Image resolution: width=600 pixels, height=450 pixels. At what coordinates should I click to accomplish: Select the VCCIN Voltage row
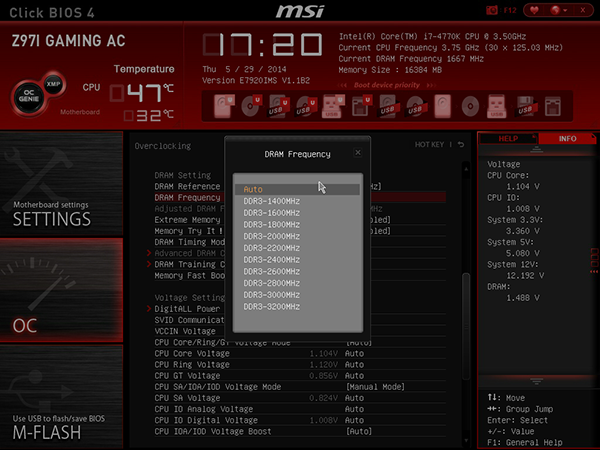point(300,331)
